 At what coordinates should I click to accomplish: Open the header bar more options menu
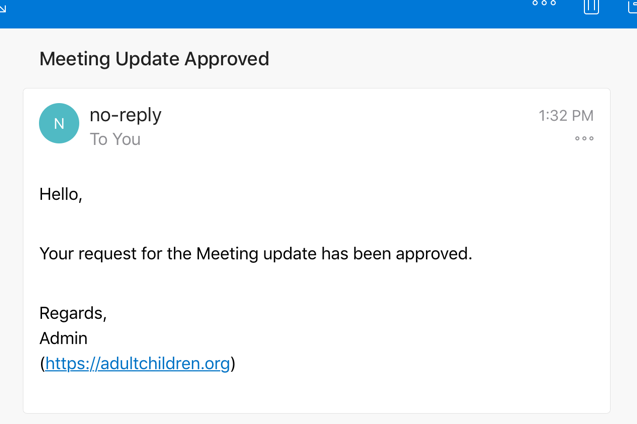point(544,3)
